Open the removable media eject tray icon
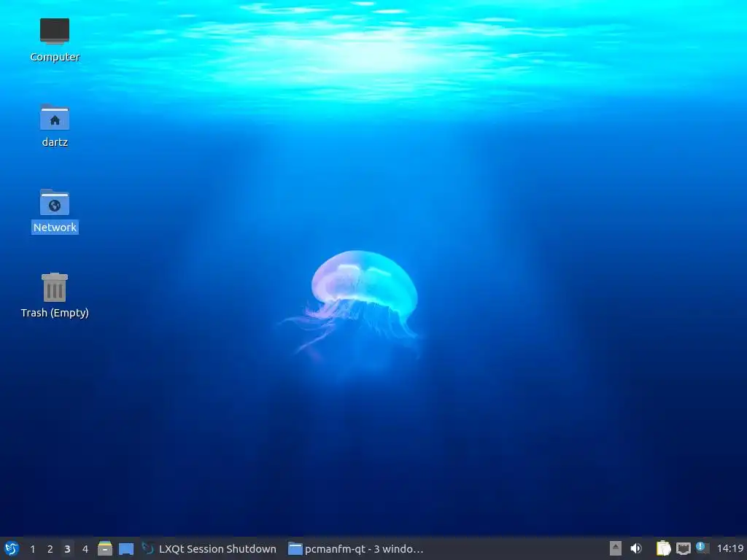747x560 pixels. 616,548
